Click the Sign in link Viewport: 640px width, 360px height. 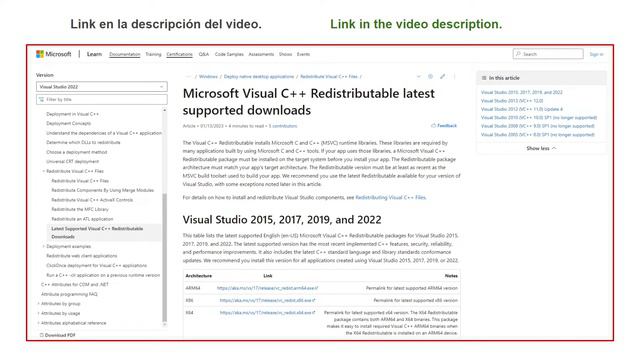point(596,54)
